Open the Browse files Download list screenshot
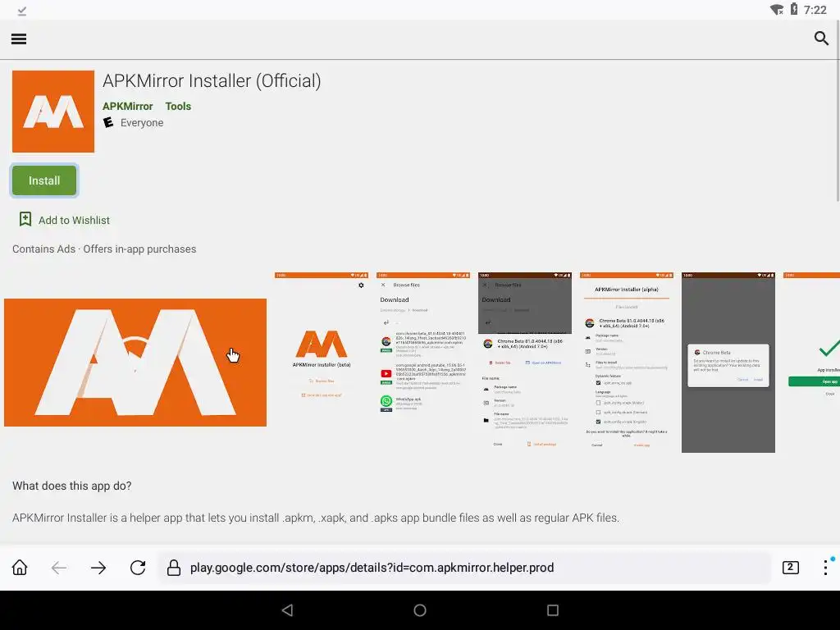Viewport: 840px width, 630px height. tap(423, 362)
